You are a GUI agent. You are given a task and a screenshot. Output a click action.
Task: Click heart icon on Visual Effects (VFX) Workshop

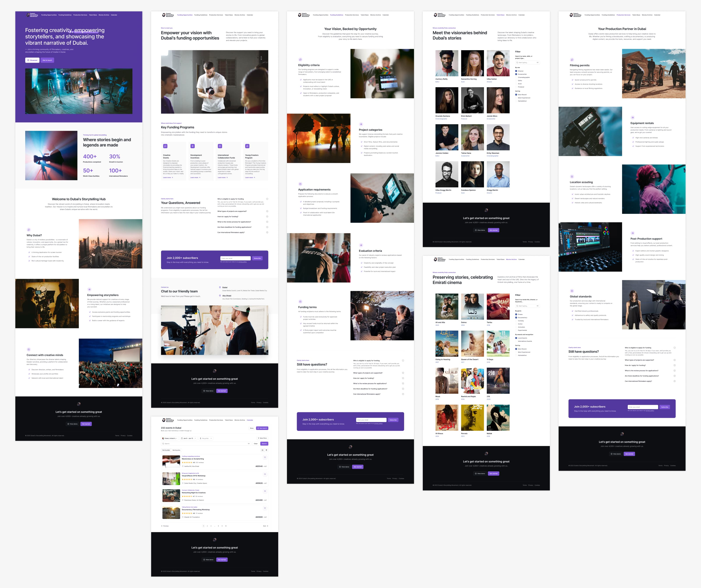(265, 474)
